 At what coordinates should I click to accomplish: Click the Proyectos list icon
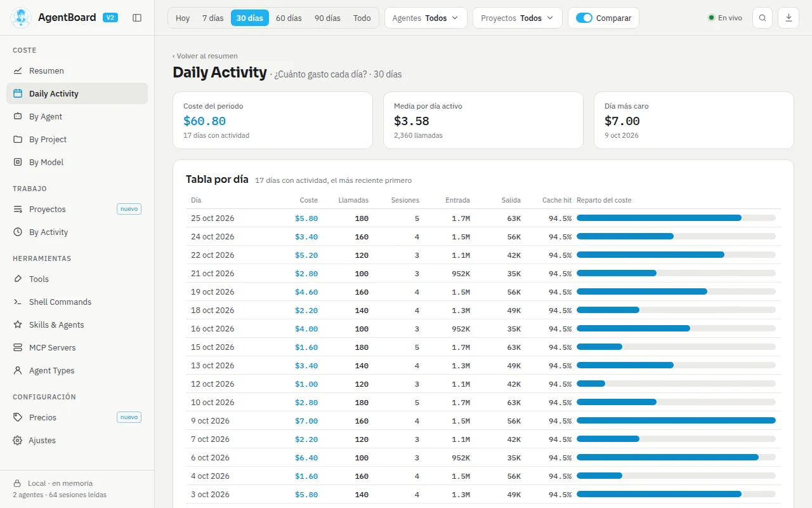click(18, 209)
